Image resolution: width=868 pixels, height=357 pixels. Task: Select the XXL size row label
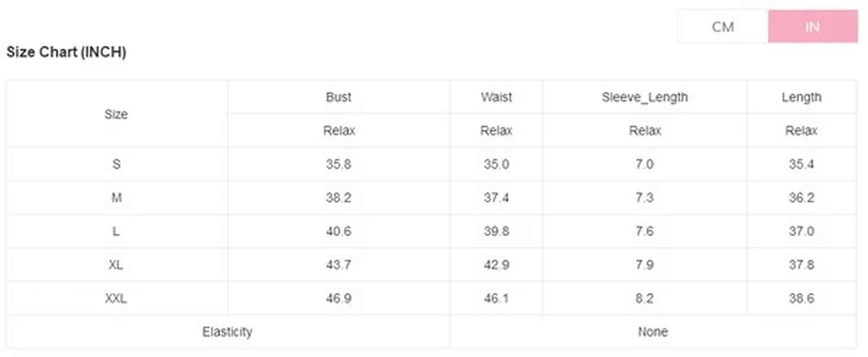(x=116, y=298)
